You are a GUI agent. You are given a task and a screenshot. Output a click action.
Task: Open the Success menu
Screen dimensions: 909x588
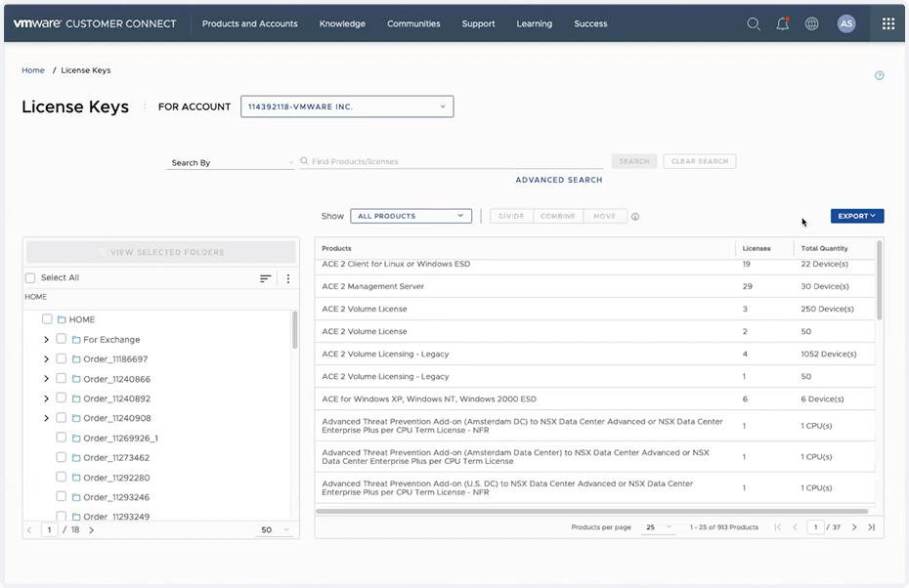tap(590, 23)
